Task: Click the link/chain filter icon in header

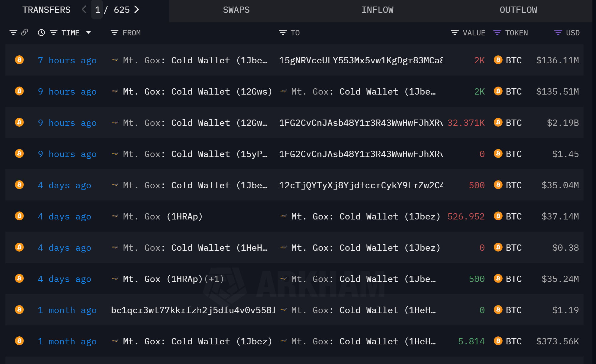Action: point(25,32)
